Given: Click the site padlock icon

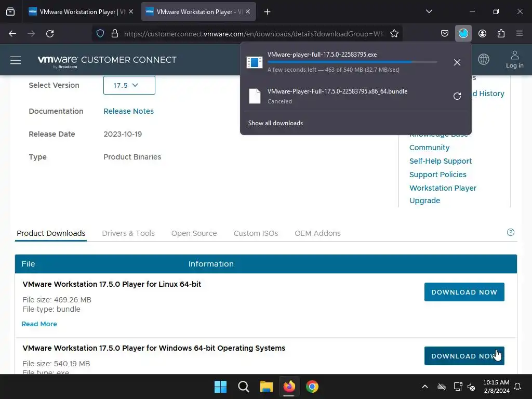Looking at the screenshot, I should 115,34.
